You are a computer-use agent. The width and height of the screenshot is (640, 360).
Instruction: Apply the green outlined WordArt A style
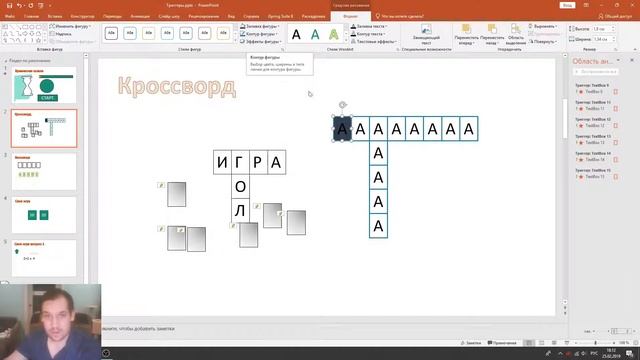pyautogui.click(x=334, y=34)
